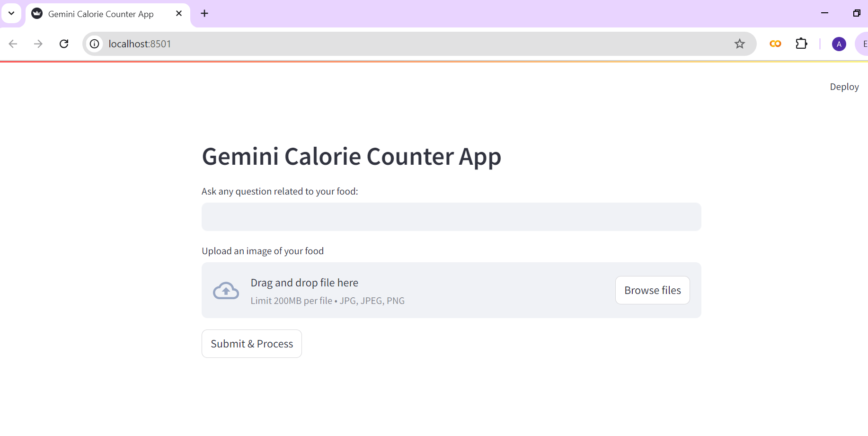The image size is (868, 436).
Task: Click the browser reload icon
Action: point(64,44)
